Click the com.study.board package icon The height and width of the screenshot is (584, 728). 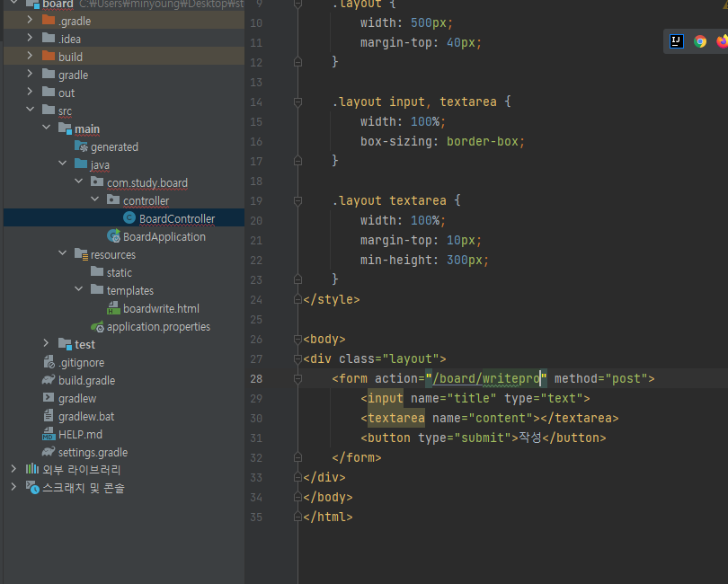97,181
